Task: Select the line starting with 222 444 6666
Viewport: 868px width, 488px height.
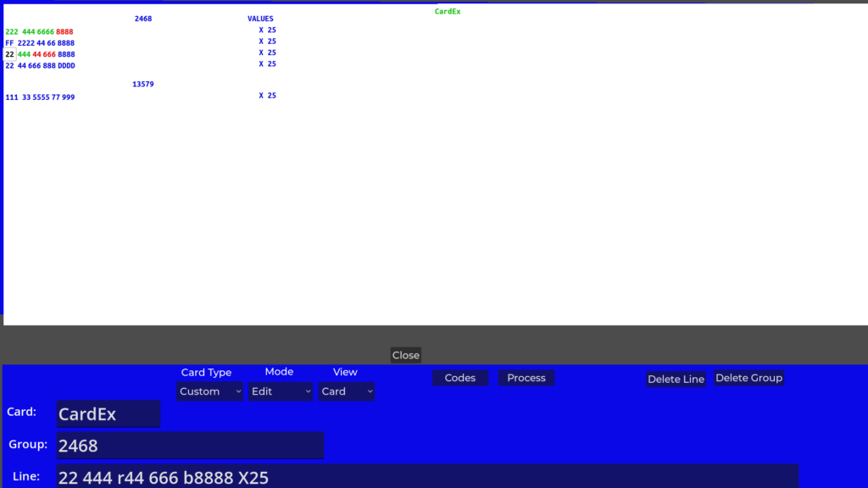Action: click(40, 32)
